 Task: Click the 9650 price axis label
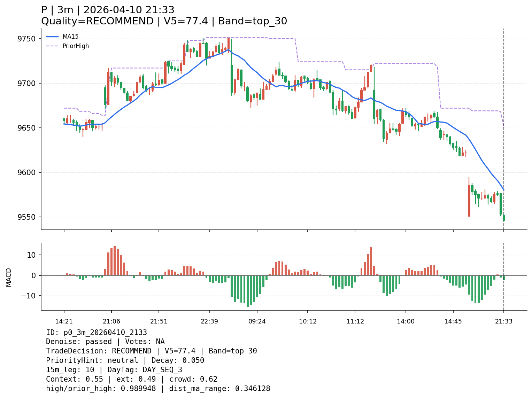[26, 128]
